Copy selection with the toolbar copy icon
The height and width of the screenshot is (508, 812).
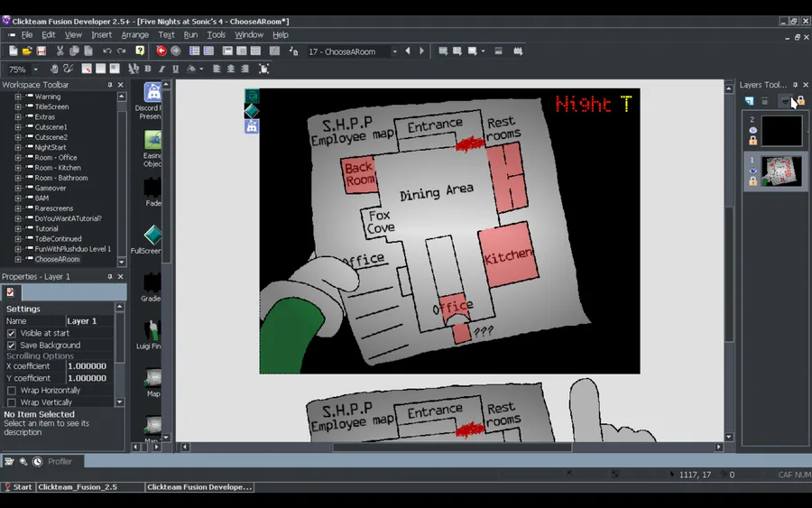pyautogui.click(x=74, y=51)
